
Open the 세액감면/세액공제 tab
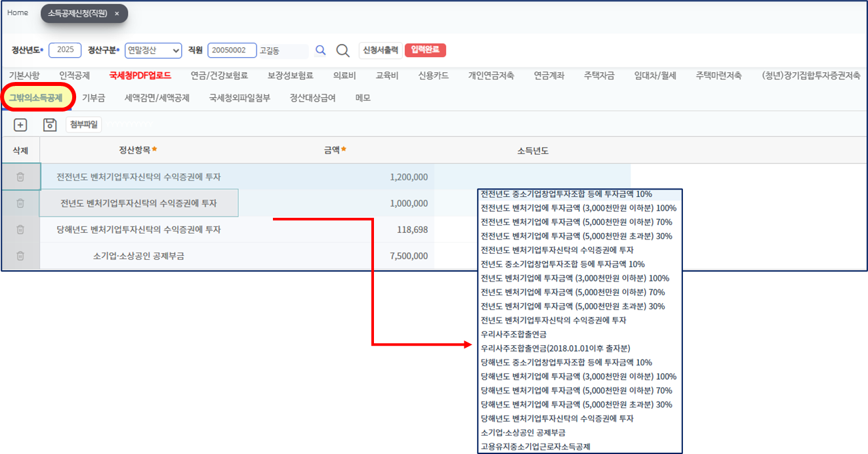point(157,98)
